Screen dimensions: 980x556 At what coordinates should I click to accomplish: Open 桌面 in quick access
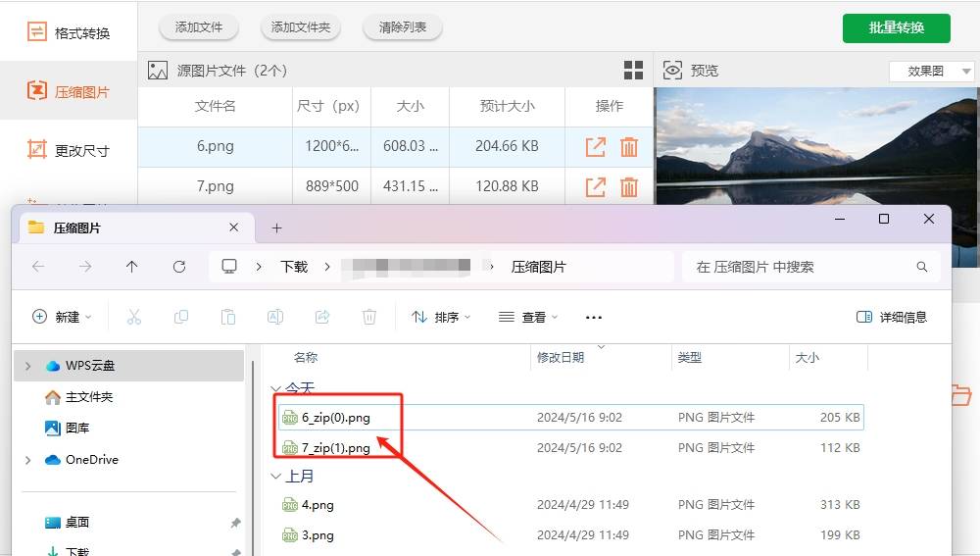click(68, 523)
